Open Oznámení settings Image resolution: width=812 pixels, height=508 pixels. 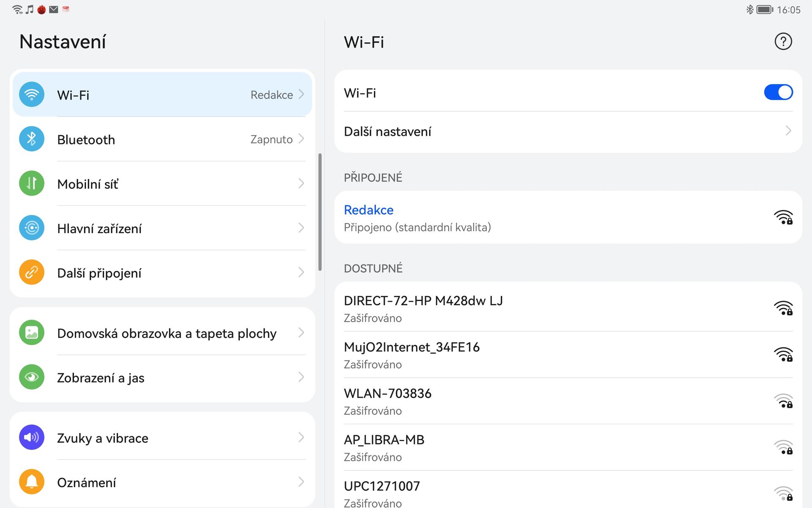[x=162, y=482]
